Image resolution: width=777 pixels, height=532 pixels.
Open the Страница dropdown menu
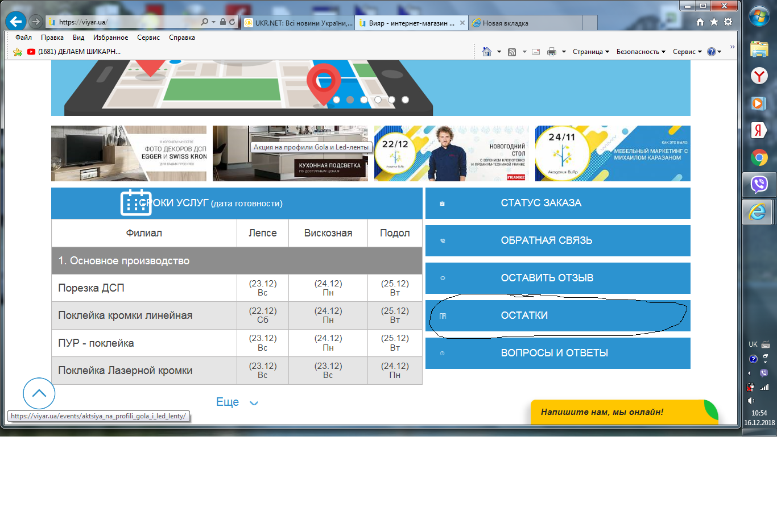(x=591, y=52)
